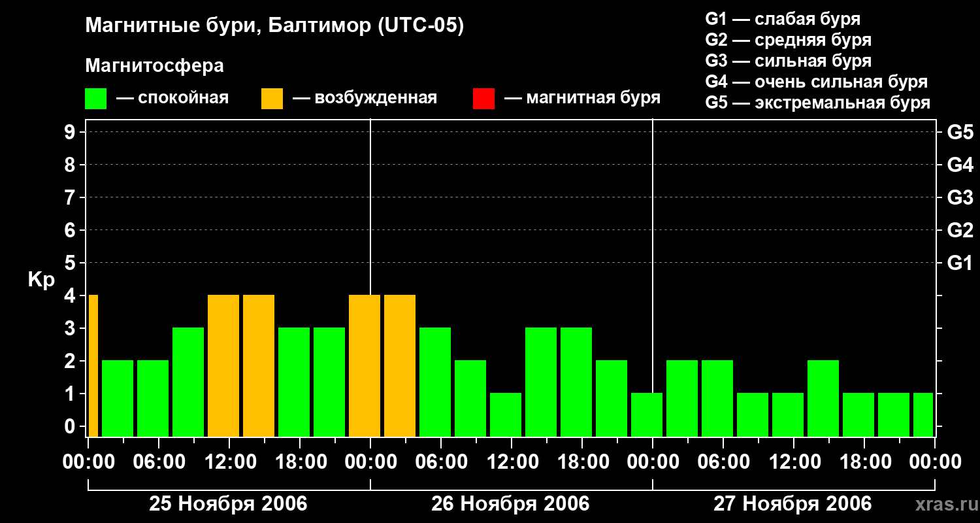This screenshot has width=980, height=523.
Task: Click the orange 'возбужденная' legend swatch
Action: pyautogui.click(x=272, y=99)
